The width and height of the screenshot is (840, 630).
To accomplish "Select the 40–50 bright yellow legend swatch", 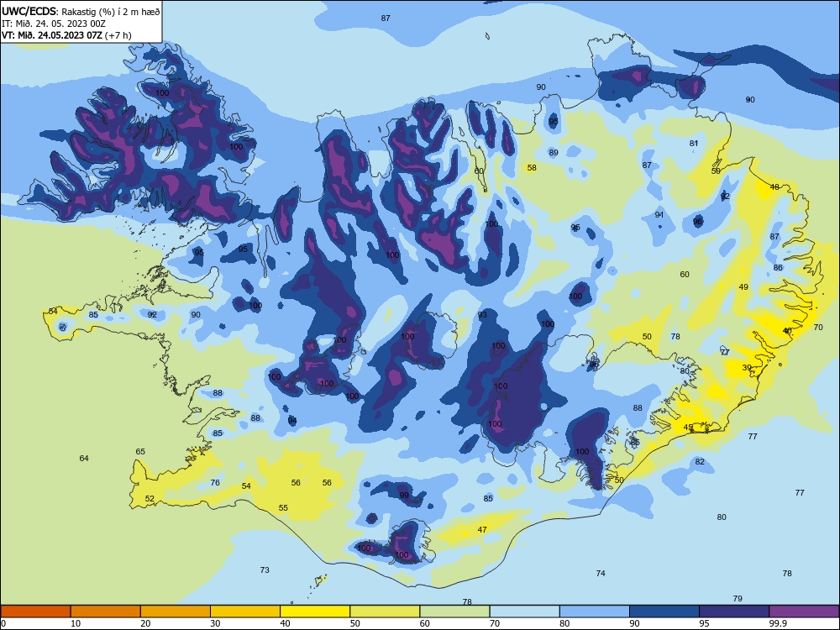I will (x=315, y=612).
